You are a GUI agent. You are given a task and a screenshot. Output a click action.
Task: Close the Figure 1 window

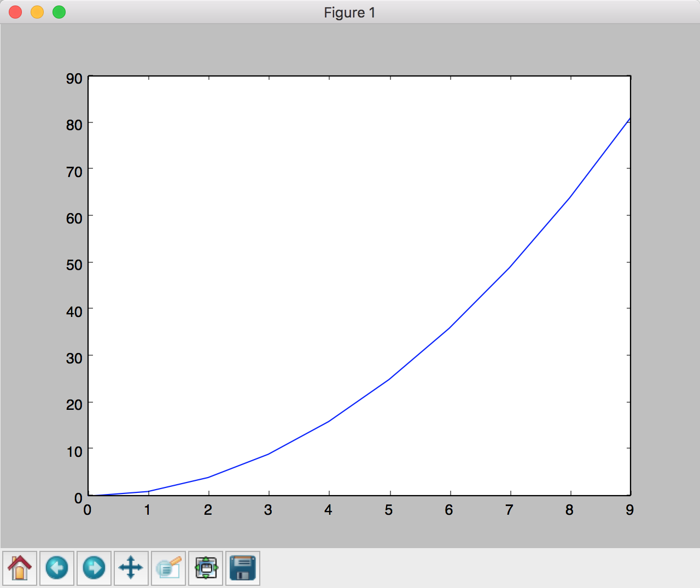tap(15, 12)
